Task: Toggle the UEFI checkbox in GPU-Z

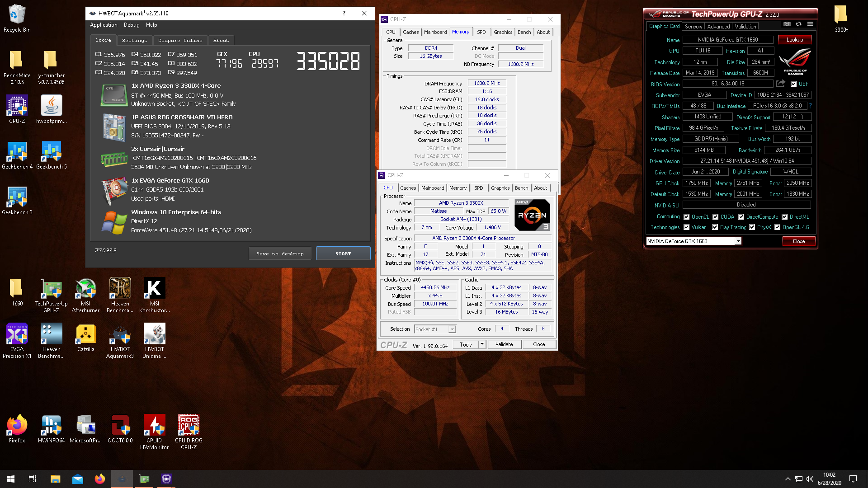Action: click(793, 84)
